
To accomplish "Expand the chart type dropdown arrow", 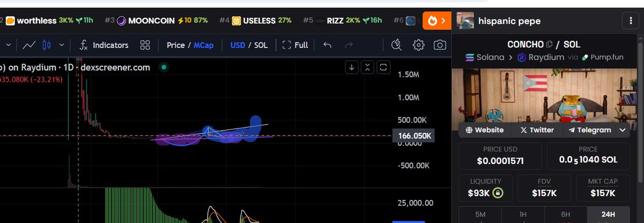I will point(62,45).
